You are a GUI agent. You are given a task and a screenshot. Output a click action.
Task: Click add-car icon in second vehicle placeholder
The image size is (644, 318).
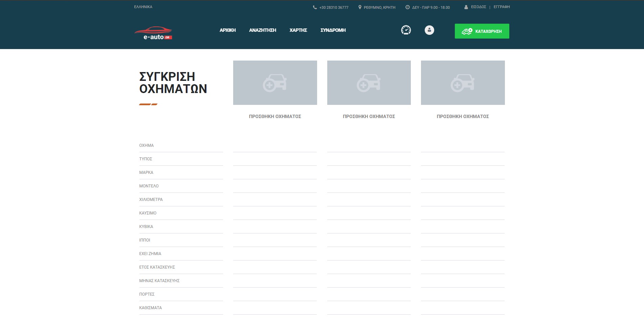(369, 83)
